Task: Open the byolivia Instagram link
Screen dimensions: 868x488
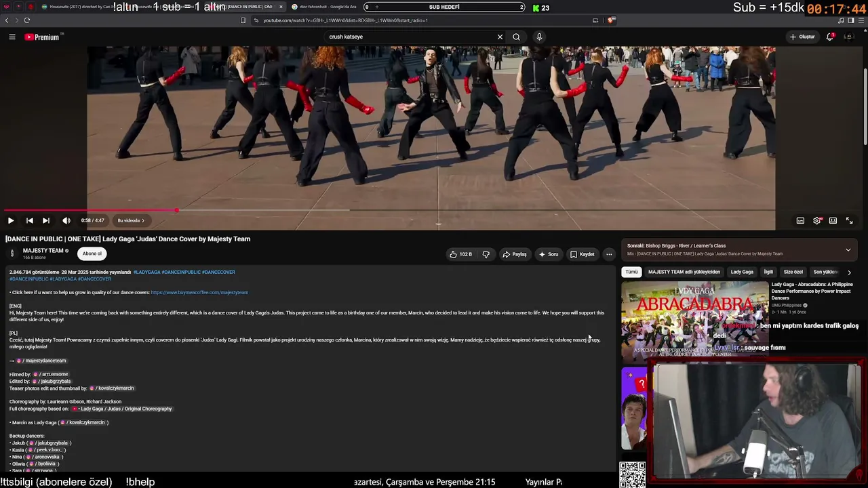Action: 44,464
